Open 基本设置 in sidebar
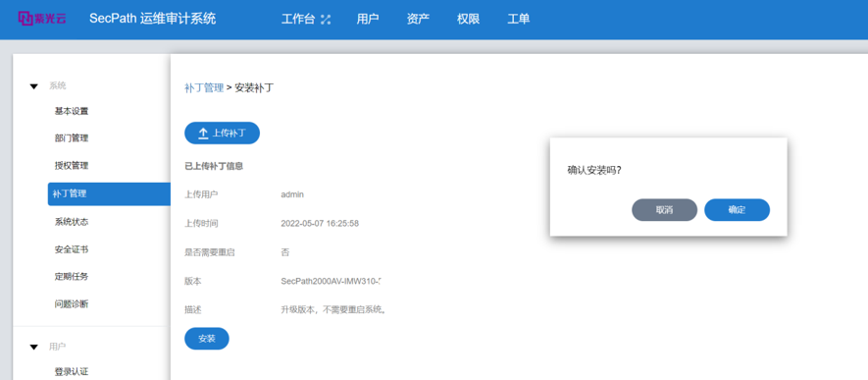This screenshot has height=380, width=868. tap(72, 111)
